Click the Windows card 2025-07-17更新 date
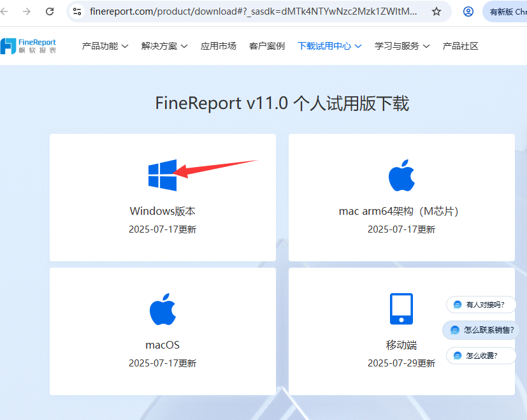527x420 pixels. point(162,229)
